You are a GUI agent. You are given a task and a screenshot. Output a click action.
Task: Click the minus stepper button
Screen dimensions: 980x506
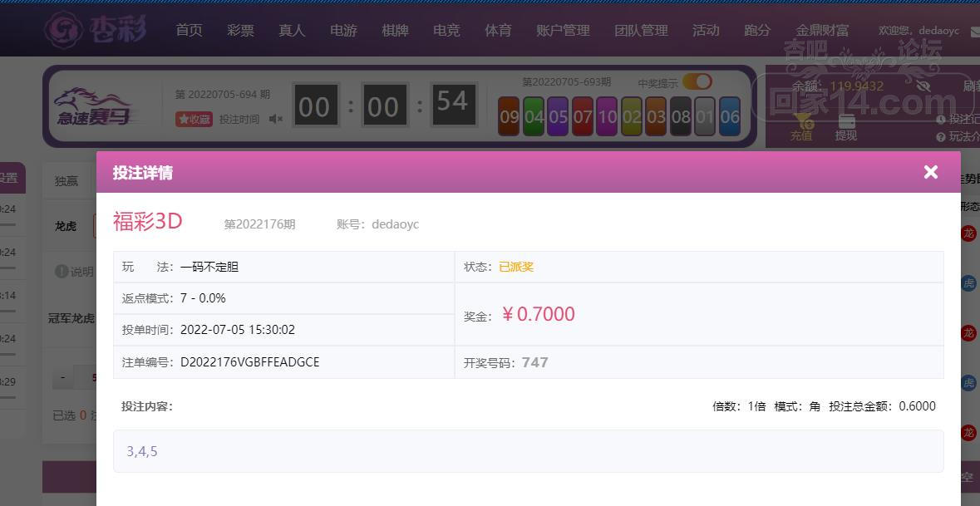[62, 378]
